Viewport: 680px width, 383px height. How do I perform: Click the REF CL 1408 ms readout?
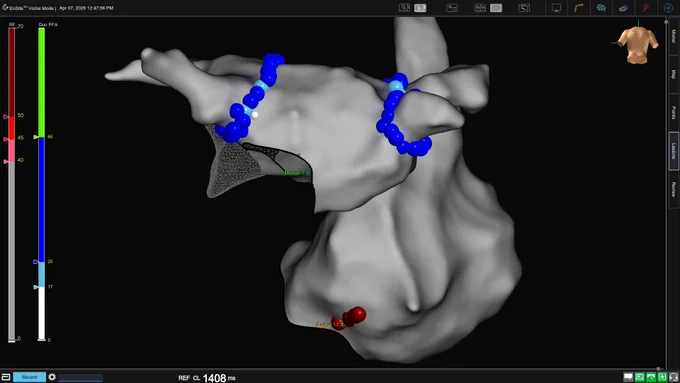tap(207, 378)
